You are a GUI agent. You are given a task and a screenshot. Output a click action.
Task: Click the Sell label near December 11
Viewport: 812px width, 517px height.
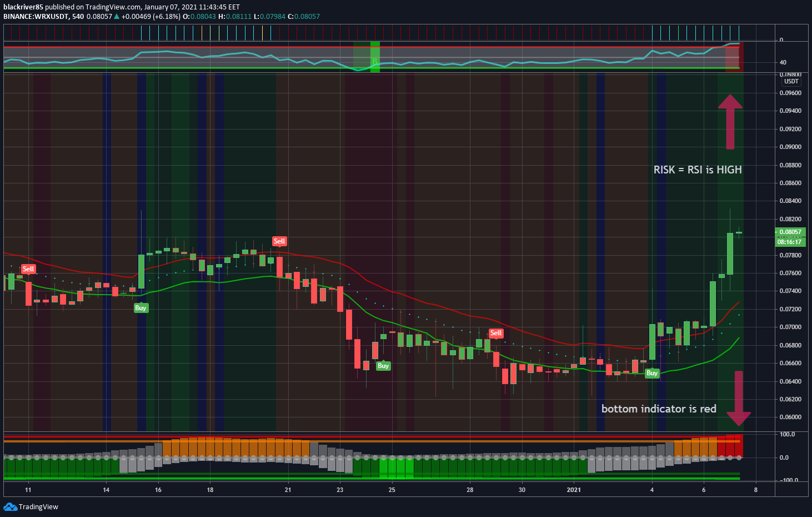(28, 269)
